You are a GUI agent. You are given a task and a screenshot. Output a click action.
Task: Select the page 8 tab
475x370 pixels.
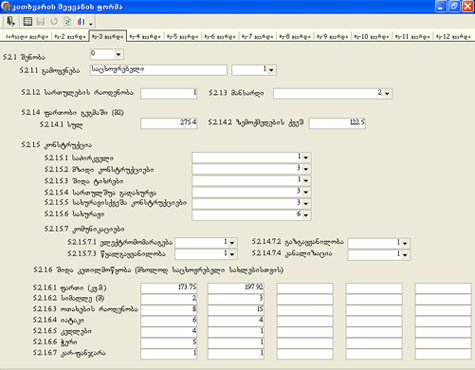point(295,37)
